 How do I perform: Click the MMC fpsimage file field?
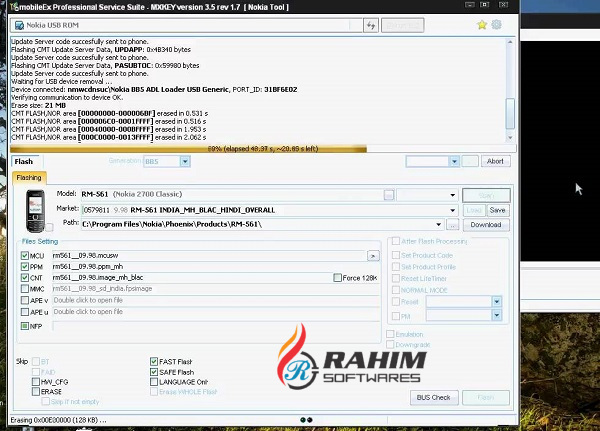(215, 289)
